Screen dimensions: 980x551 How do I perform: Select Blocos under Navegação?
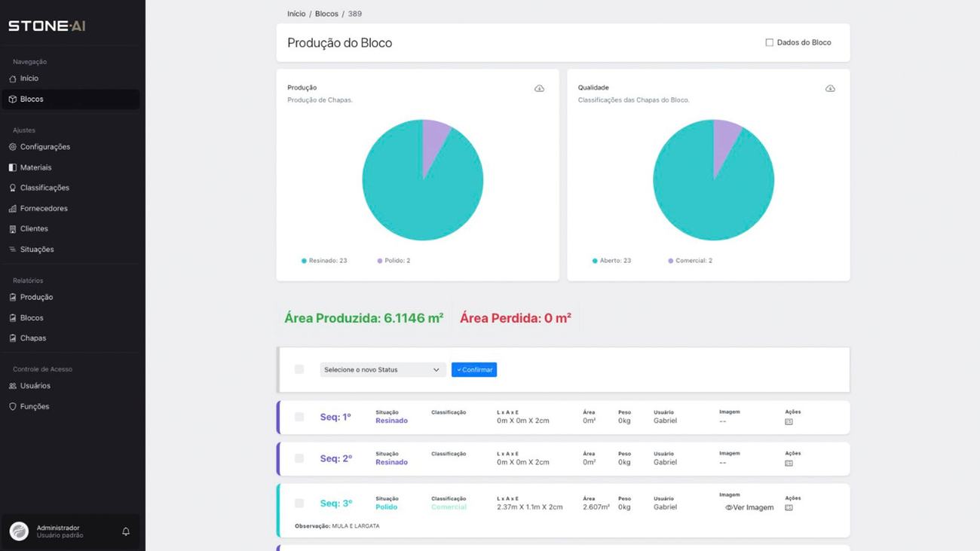coord(69,99)
